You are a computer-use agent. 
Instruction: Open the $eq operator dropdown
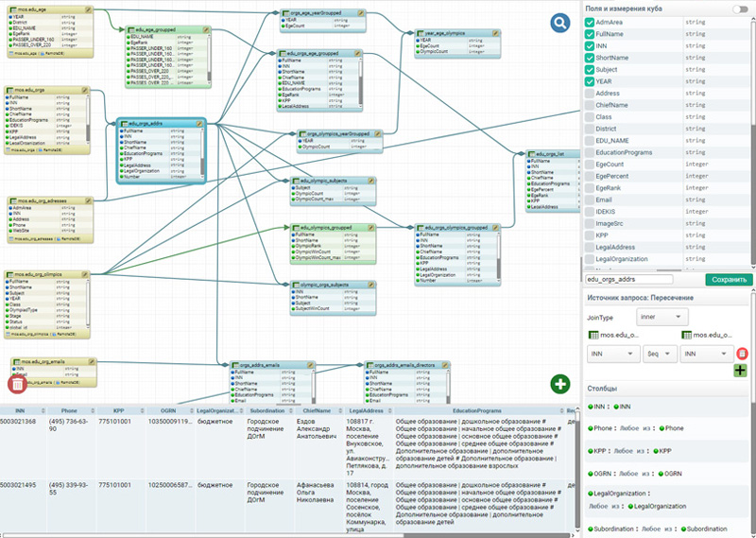click(660, 354)
